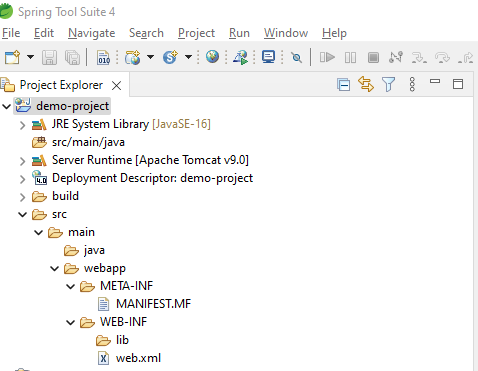Viewport: 478px width, 371px height.
Task: Click the Step Return icon
Action: click(x=466, y=57)
